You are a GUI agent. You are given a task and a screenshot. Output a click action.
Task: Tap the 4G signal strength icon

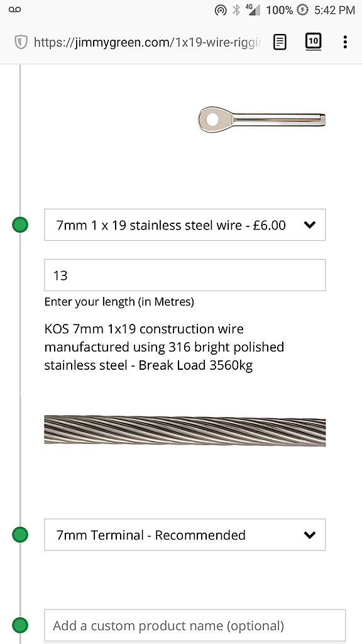(253, 10)
